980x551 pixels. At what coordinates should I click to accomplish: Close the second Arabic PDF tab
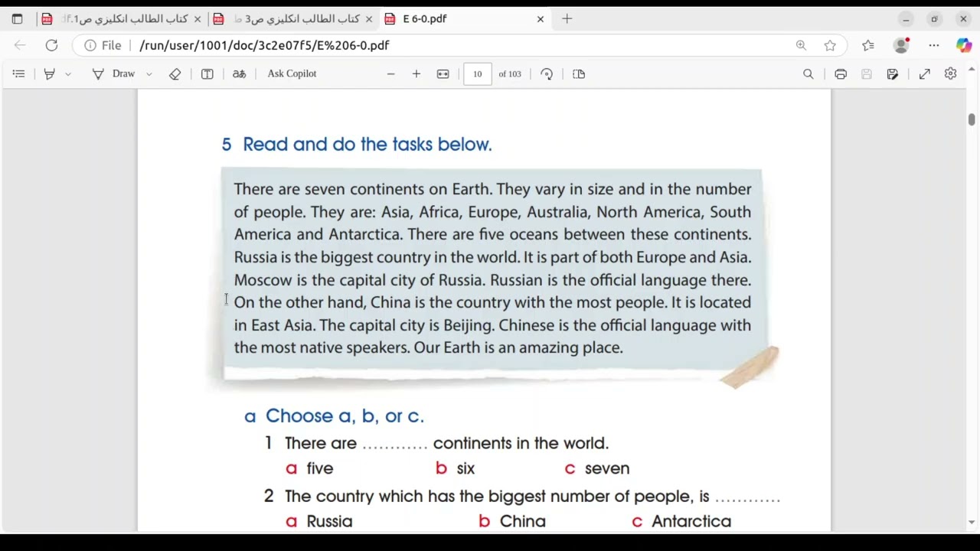(x=368, y=18)
